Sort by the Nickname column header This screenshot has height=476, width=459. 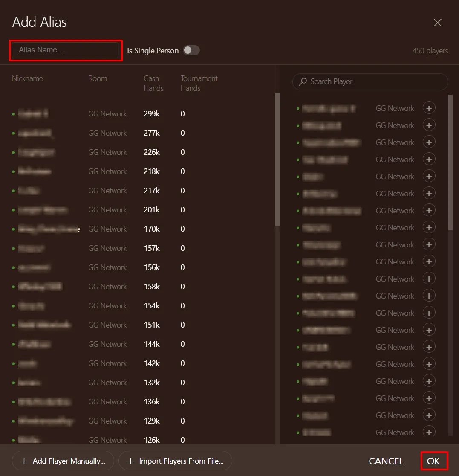27,78
